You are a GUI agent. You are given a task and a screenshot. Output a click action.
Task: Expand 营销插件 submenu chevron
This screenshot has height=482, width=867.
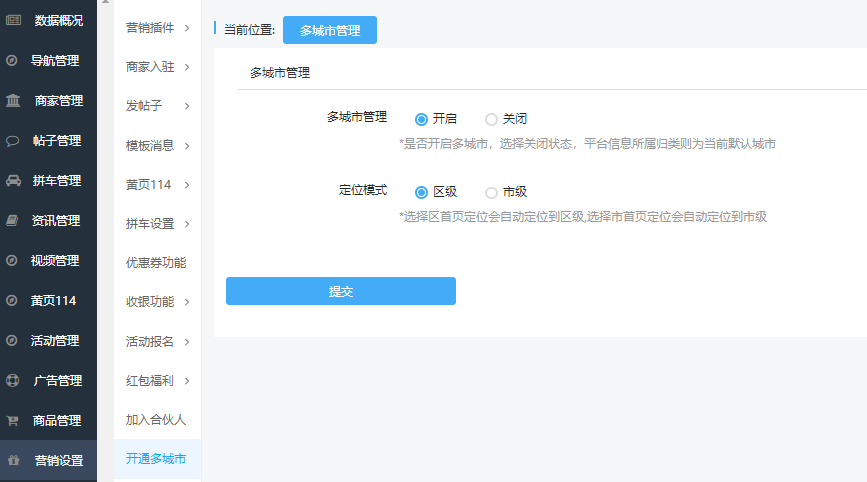click(187, 28)
